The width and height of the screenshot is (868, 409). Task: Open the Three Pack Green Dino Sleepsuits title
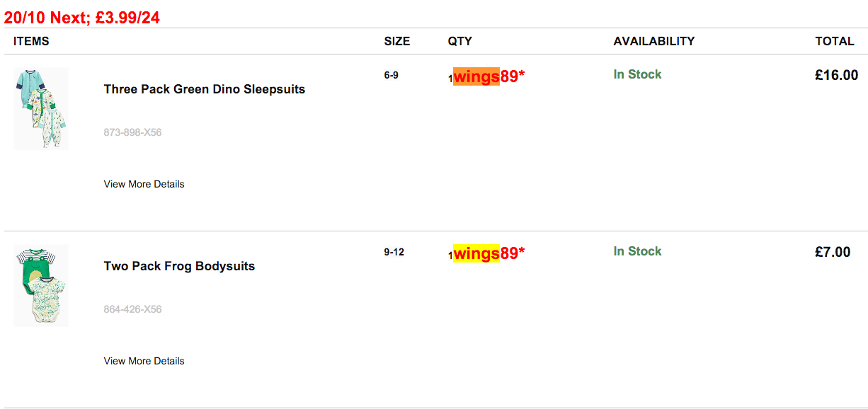point(204,89)
